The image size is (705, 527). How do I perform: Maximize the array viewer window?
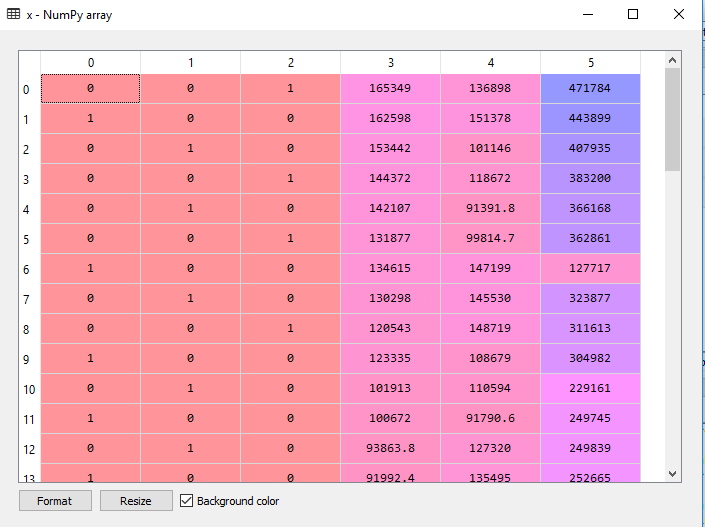tap(633, 14)
